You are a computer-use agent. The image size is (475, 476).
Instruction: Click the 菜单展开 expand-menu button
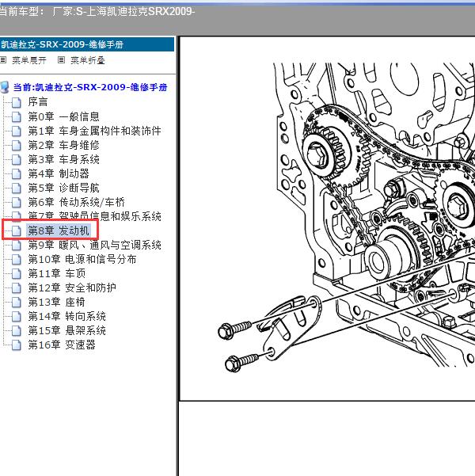(29, 60)
